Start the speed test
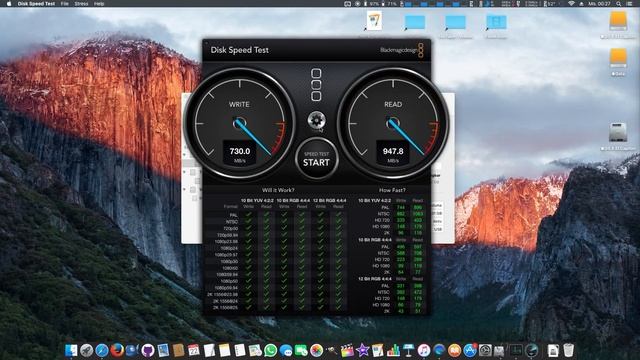640x360 pixels. click(x=316, y=159)
